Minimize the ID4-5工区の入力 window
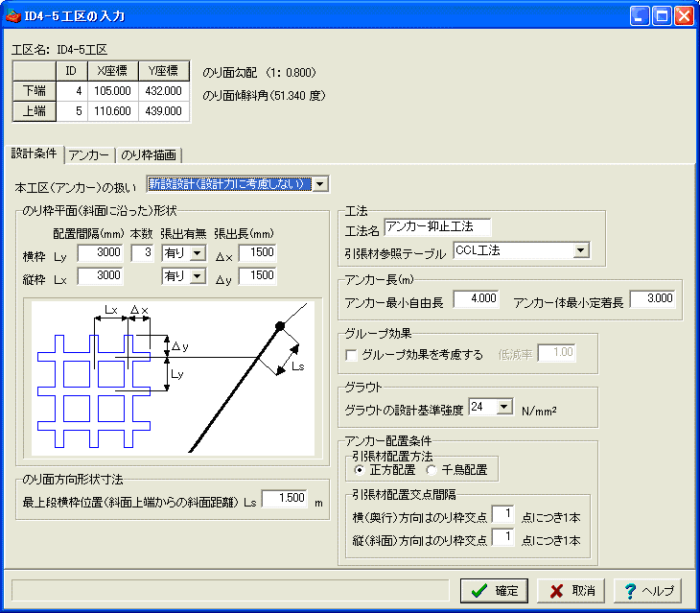The height and width of the screenshot is (613, 700). coord(640,16)
